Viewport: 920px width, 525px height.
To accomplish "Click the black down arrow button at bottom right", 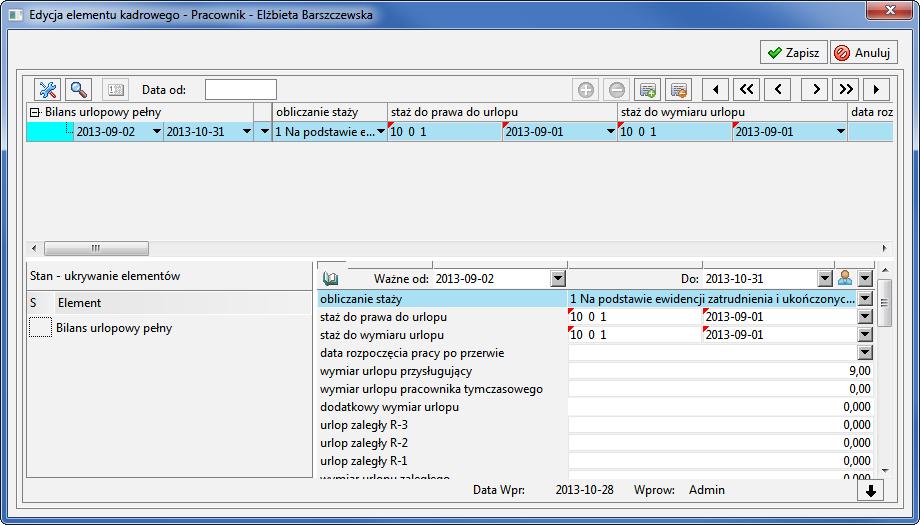I will coord(871,491).
